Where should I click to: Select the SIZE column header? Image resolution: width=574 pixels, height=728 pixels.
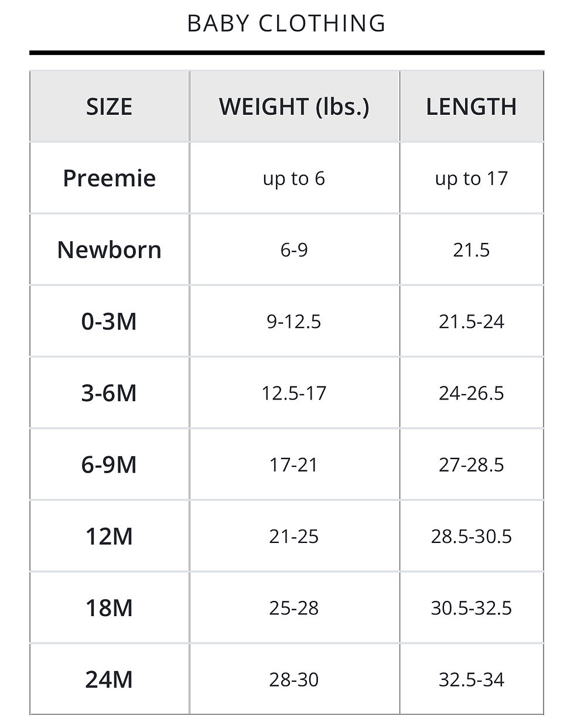coord(109,107)
